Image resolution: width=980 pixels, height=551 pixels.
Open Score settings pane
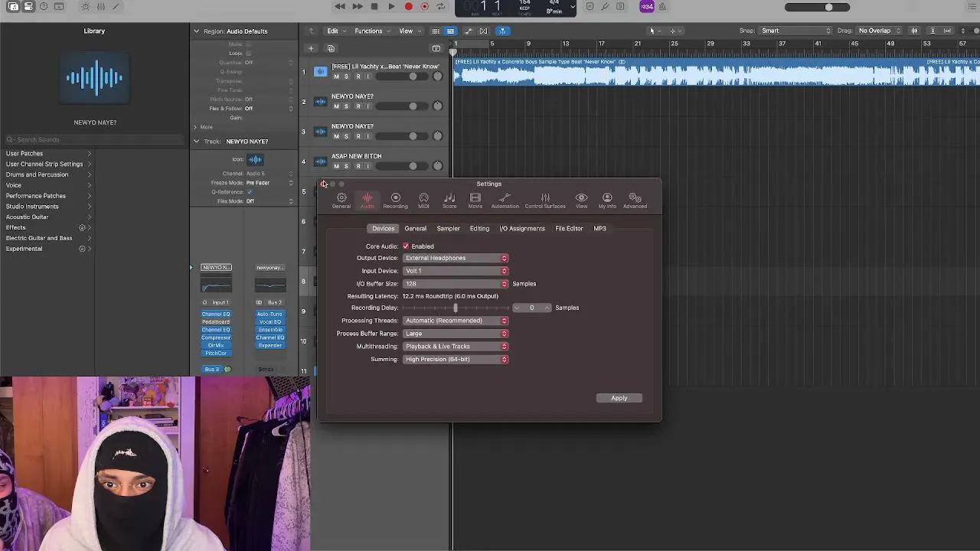[449, 201]
